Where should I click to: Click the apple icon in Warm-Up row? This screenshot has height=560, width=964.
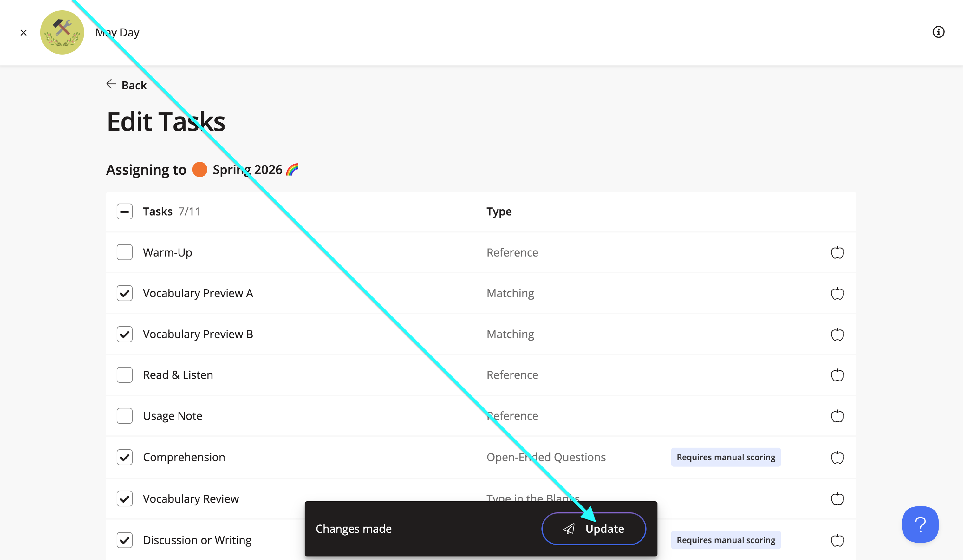pyautogui.click(x=837, y=252)
